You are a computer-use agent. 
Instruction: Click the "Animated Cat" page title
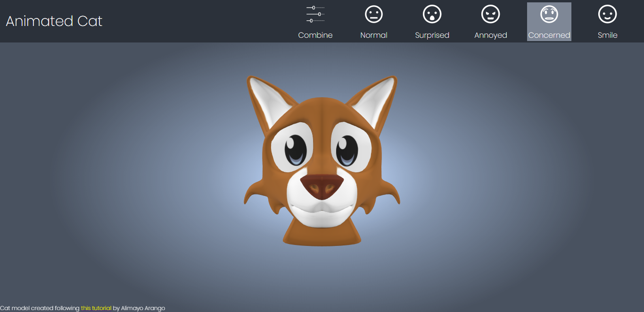54,21
